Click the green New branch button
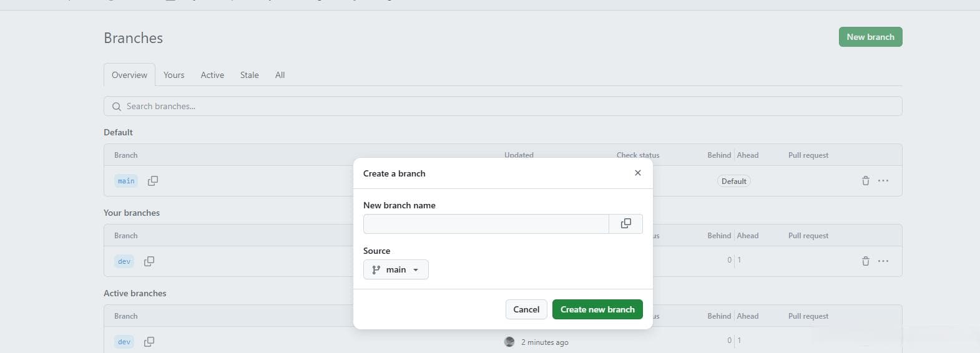This screenshot has height=353, width=980. point(870,37)
